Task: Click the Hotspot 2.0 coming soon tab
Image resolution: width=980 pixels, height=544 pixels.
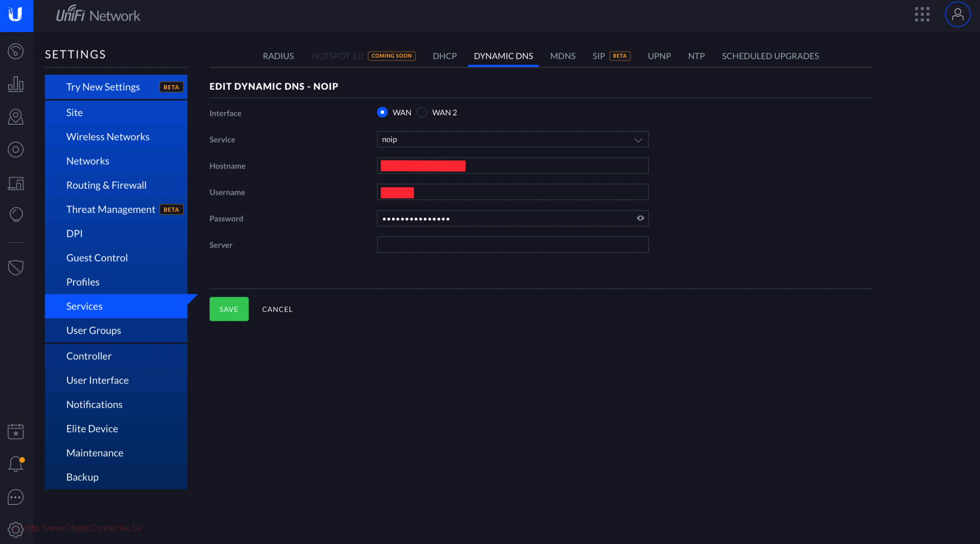Action: pyautogui.click(x=363, y=56)
